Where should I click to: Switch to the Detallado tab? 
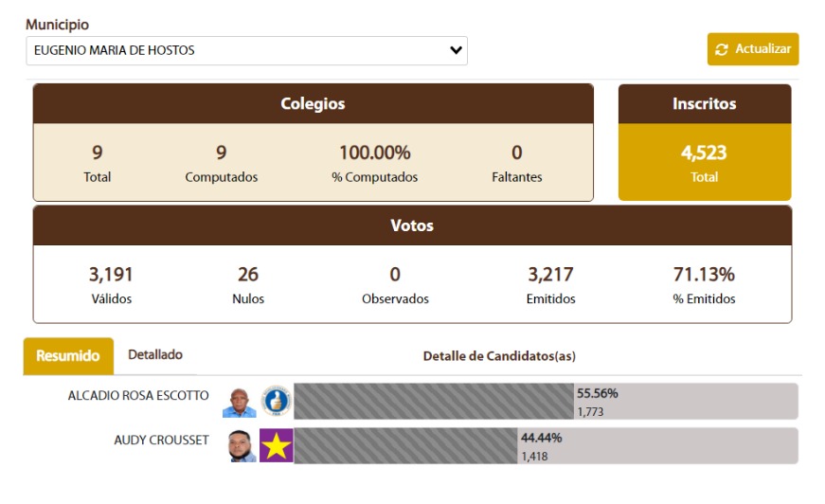(x=155, y=354)
